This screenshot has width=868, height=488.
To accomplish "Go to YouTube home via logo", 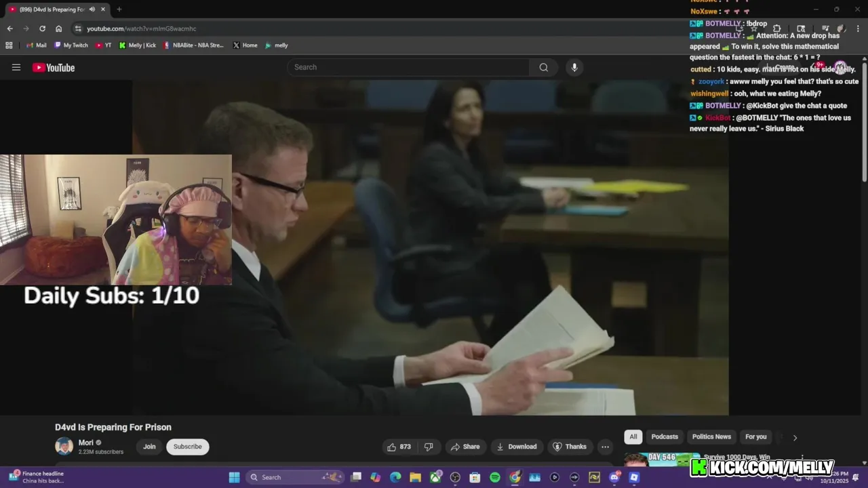I will tap(54, 67).
